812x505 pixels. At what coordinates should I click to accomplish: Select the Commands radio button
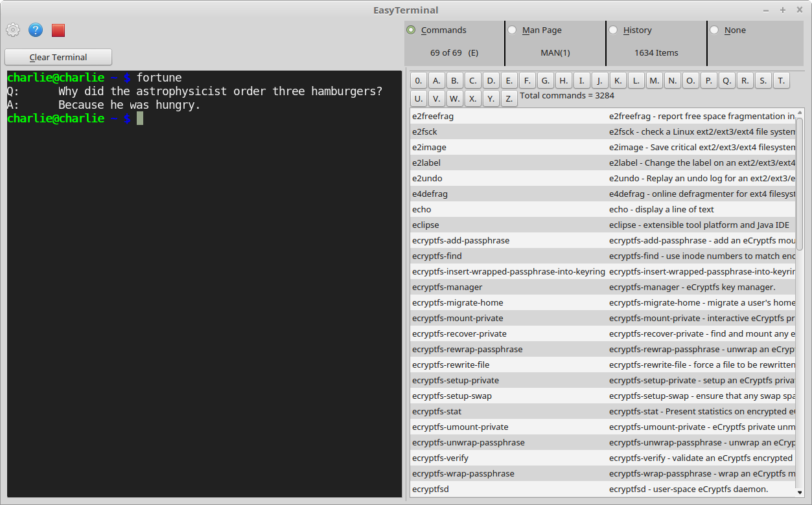[x=411, y=30]
